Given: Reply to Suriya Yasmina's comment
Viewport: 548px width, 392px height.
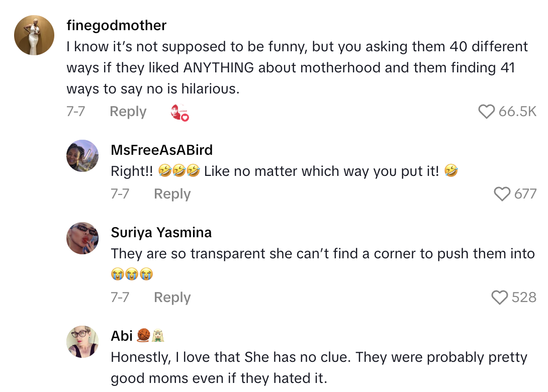Looking at the screenshot, I should pyautogui.click(x=172, y=298).
